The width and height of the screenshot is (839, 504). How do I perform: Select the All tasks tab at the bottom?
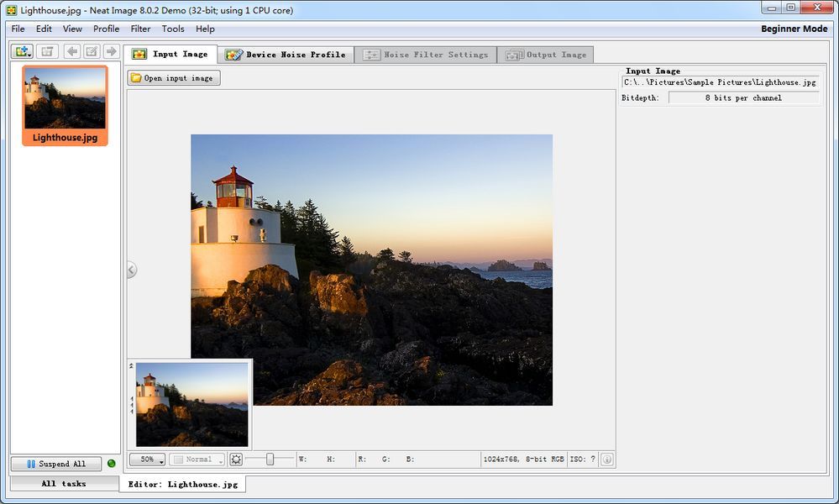click(64, 484)
